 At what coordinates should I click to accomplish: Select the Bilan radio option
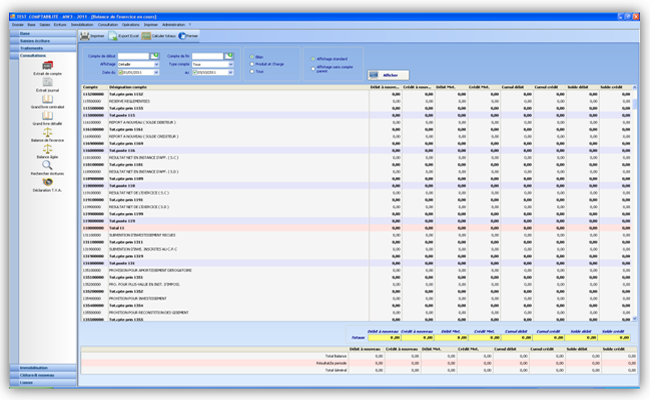(252, 57)
